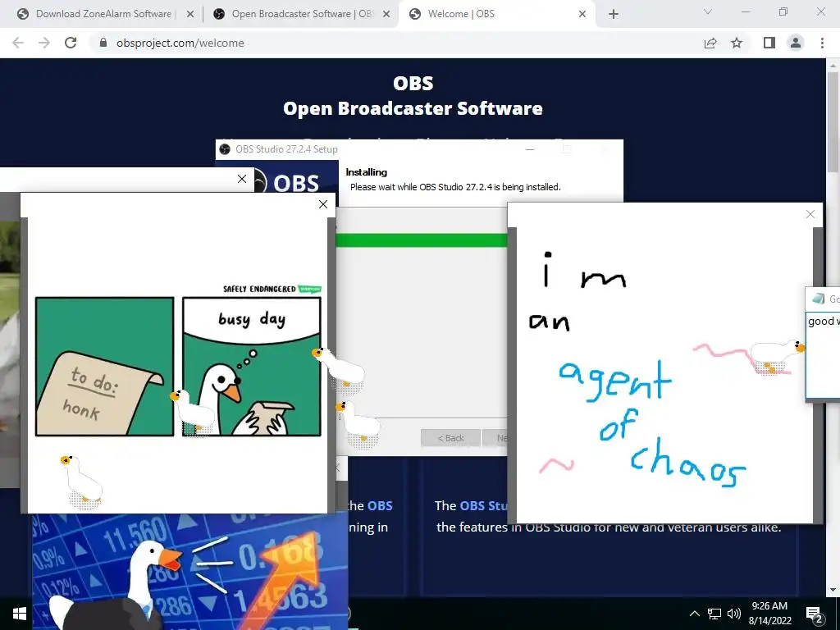Open the network status tray icon
The height and width of the screenshot is (630, 840).
tap(714, 614)
